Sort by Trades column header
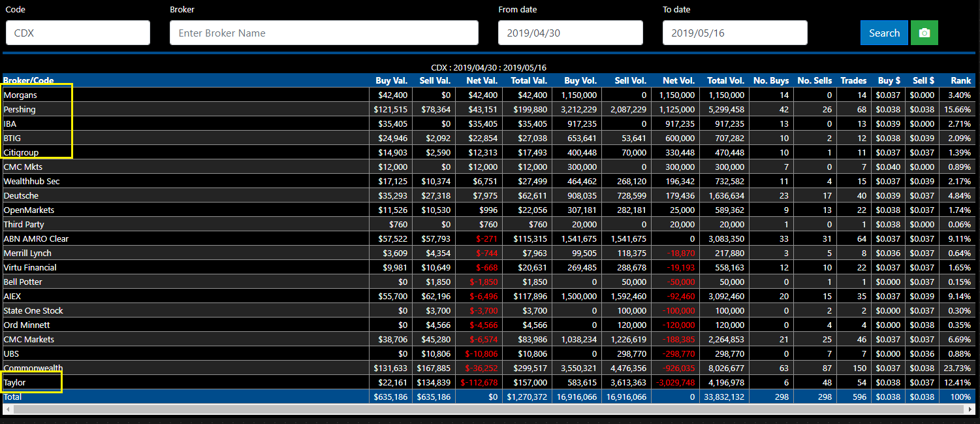This screenshot has width=980, height=424. point(853,80)
